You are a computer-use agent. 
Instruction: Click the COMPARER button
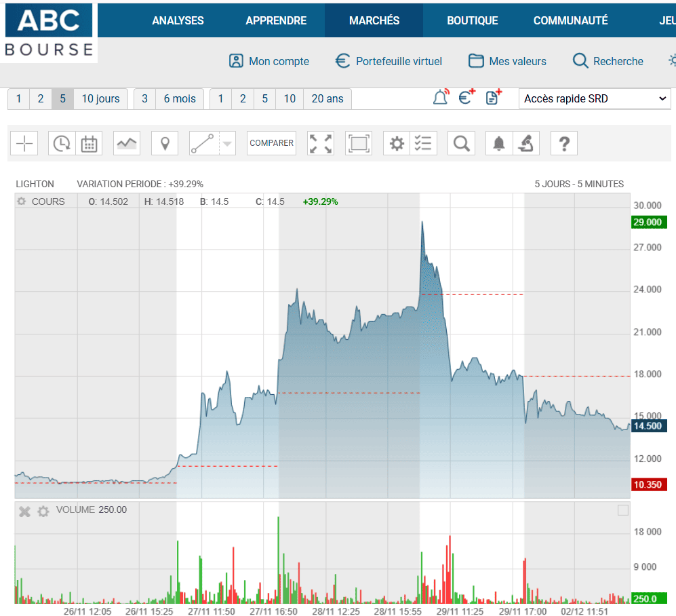click(x=272, y=143)
